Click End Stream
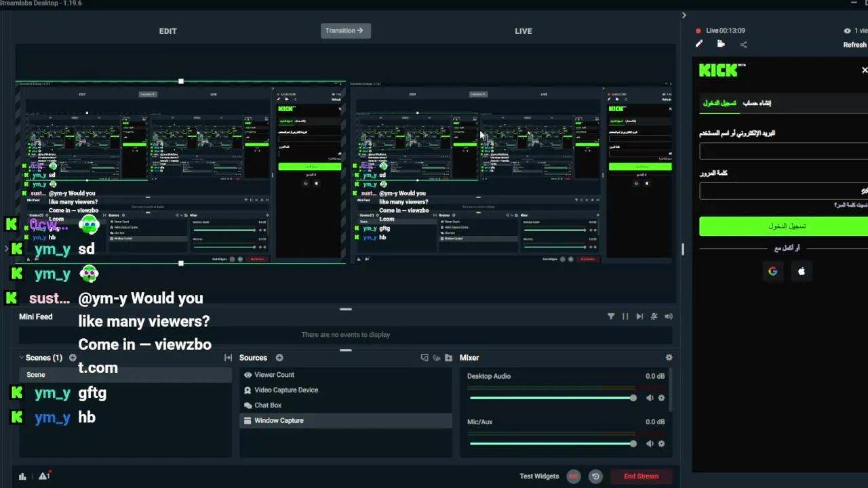 [641, 476]
